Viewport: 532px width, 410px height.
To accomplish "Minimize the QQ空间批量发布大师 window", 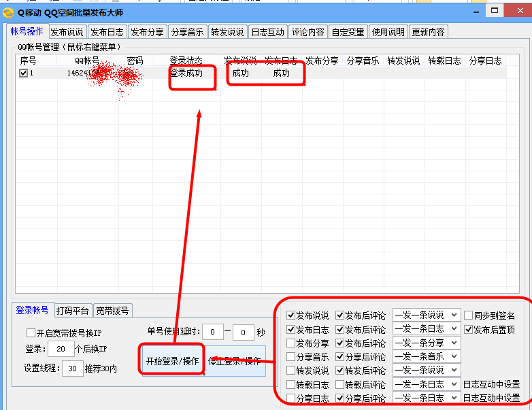I will pyautogui.click(x=476, y=12).
